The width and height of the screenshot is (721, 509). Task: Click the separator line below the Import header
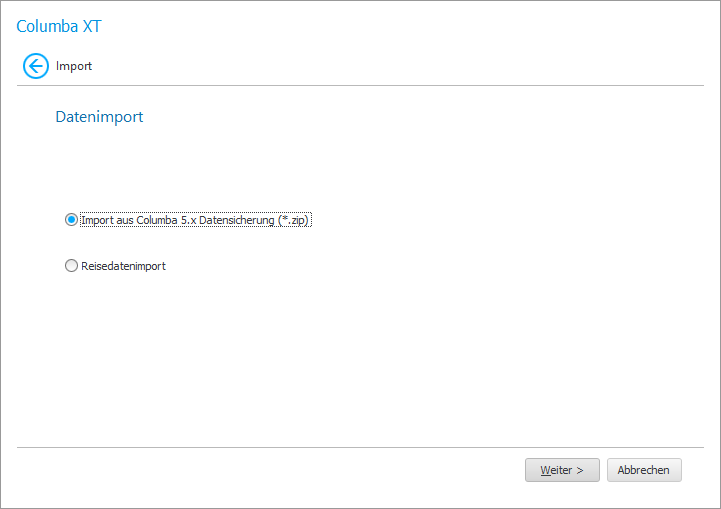pyautogui.click(x=360, y=86)
